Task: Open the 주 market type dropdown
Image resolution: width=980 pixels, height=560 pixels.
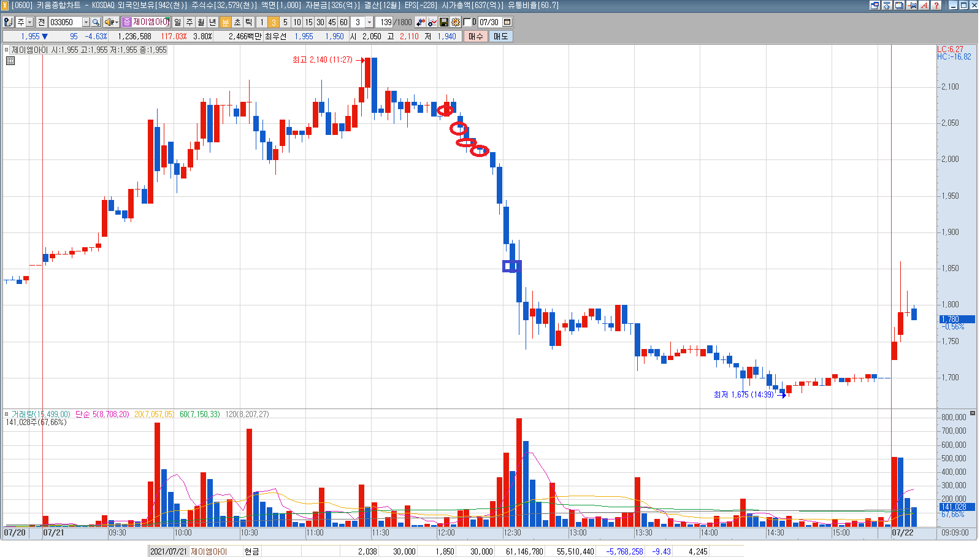Action: click(29, 22)
